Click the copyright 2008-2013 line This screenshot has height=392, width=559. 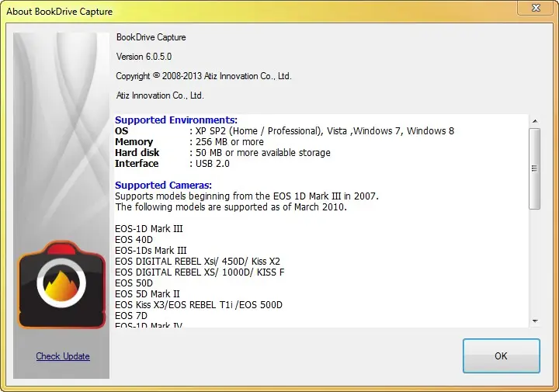click(203, 76)
